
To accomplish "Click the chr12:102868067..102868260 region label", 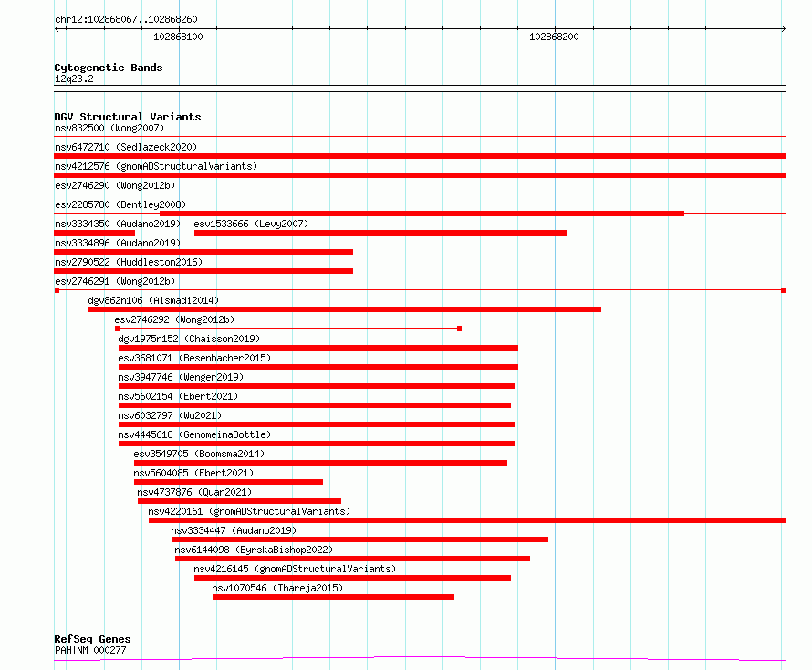I will [126, 19].
